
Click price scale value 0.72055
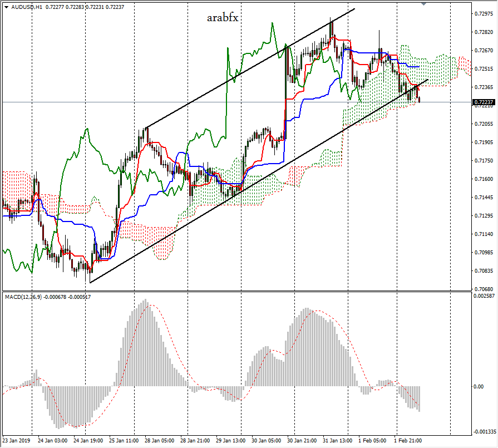pos(484,124)
